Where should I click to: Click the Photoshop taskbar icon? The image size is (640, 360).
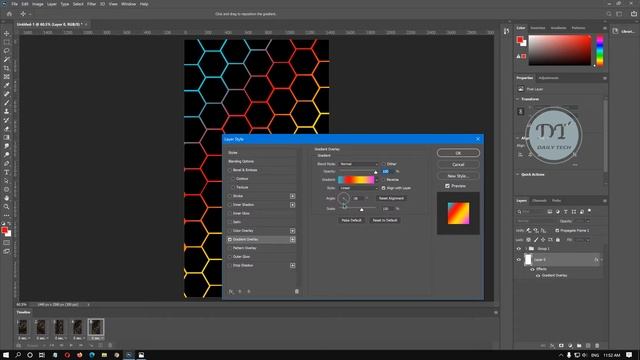coord(129,355)
